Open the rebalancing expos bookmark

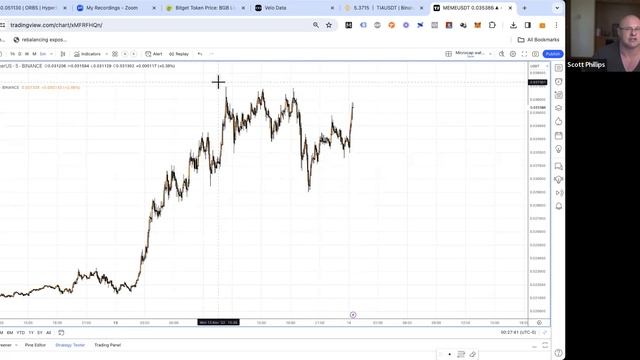click(x=40, y=40)
